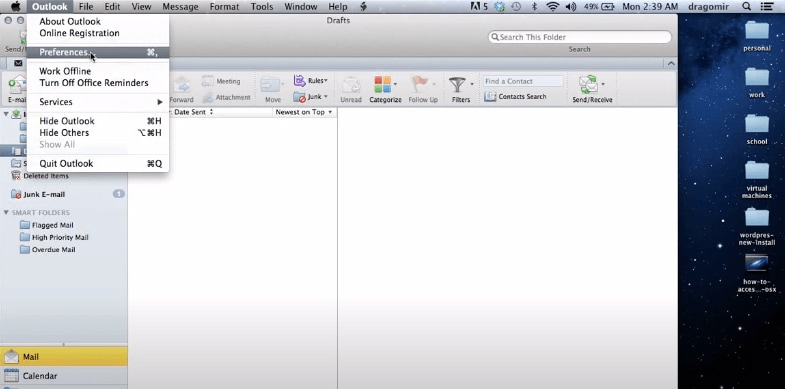785x389 pixels.
Task: Open the File menu
Action: (x=86, y=7)
